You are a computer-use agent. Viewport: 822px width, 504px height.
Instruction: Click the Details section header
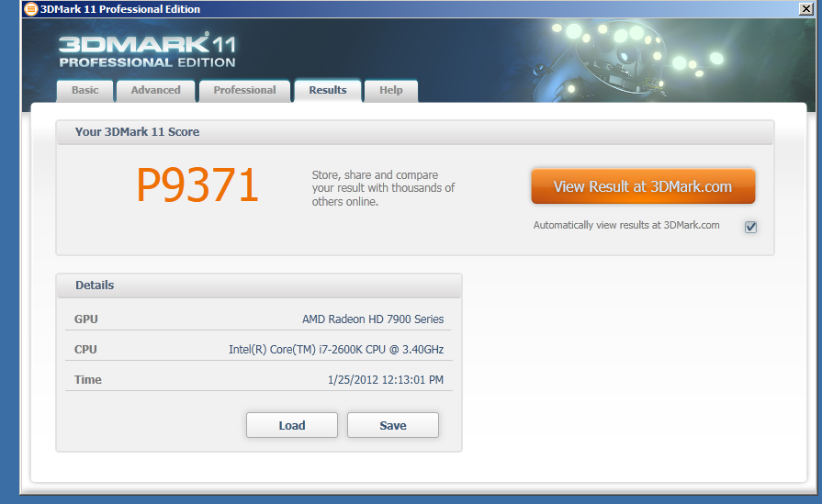point(95,286)
